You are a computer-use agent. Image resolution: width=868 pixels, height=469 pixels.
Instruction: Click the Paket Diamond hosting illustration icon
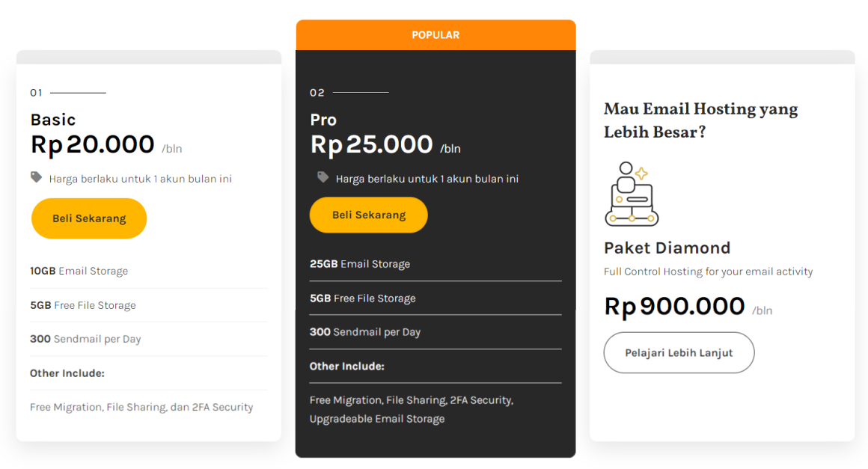[x=632, y=193]
